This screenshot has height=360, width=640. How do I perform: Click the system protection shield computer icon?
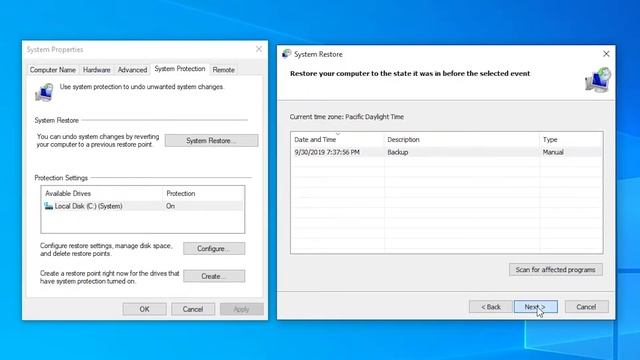[x=44, y=92]
